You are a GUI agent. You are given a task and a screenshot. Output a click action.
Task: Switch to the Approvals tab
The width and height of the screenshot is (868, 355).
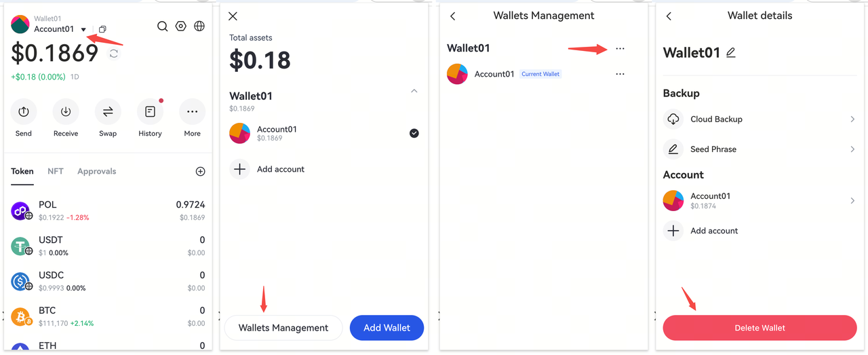pos(96,171)
